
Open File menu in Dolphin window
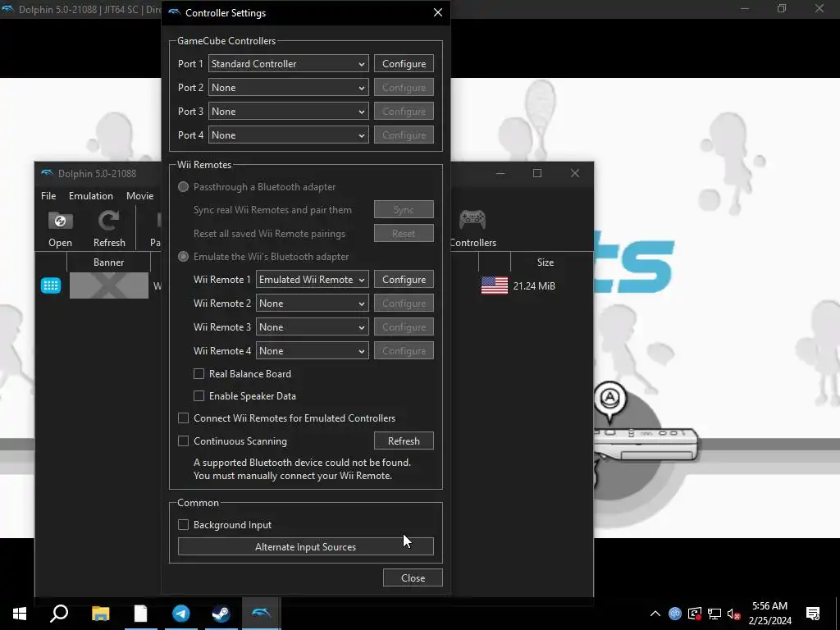tap(48, 196)
